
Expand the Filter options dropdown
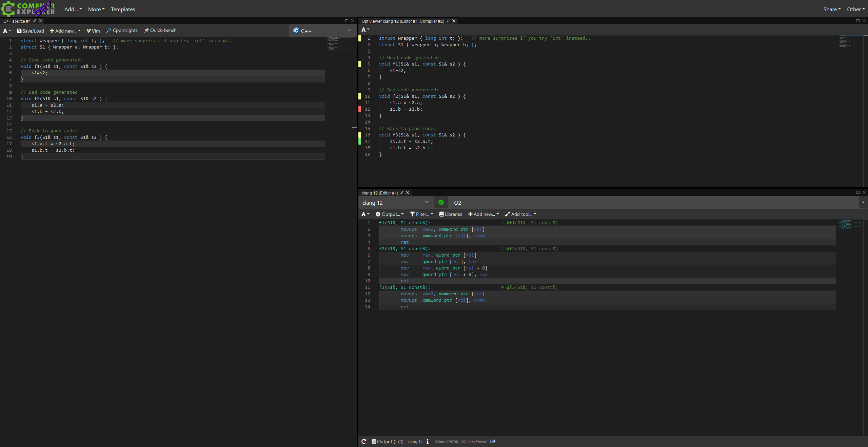click(421, 214)
